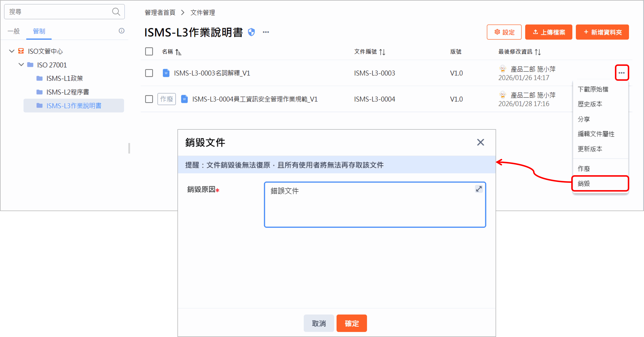Close the 銷毀文件 dialog with the X
The image size is (644, 337).
pos(480,142)
